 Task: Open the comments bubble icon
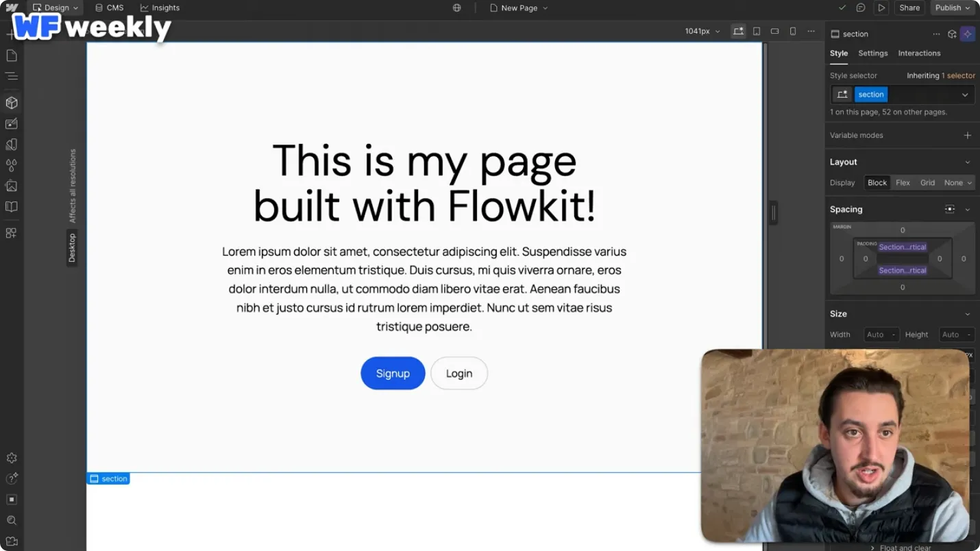[x=861, y=8]
